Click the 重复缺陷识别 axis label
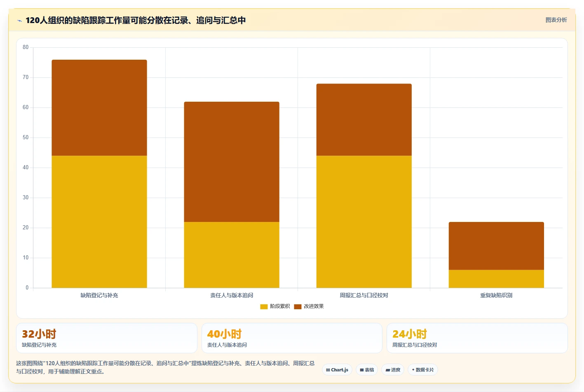 [496, 295]
